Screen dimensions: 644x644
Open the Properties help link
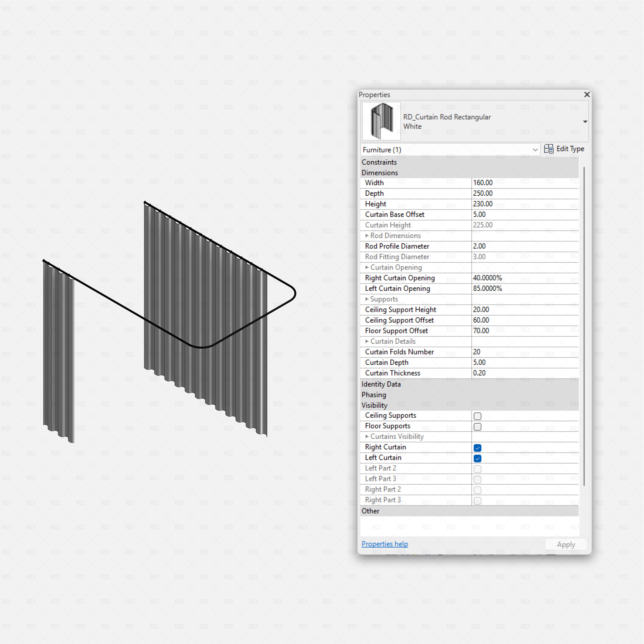[384, 544]
